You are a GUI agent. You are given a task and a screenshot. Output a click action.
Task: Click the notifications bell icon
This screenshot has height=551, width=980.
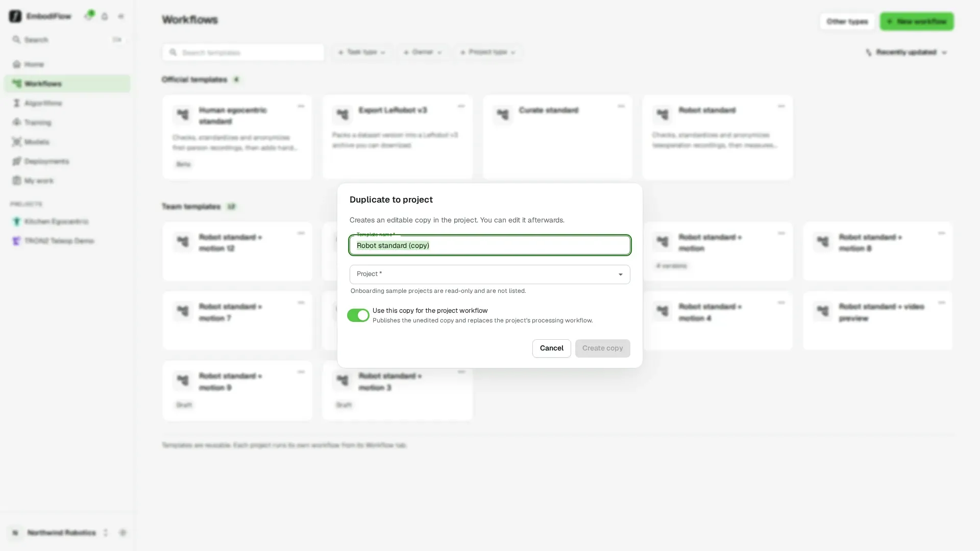105,16
